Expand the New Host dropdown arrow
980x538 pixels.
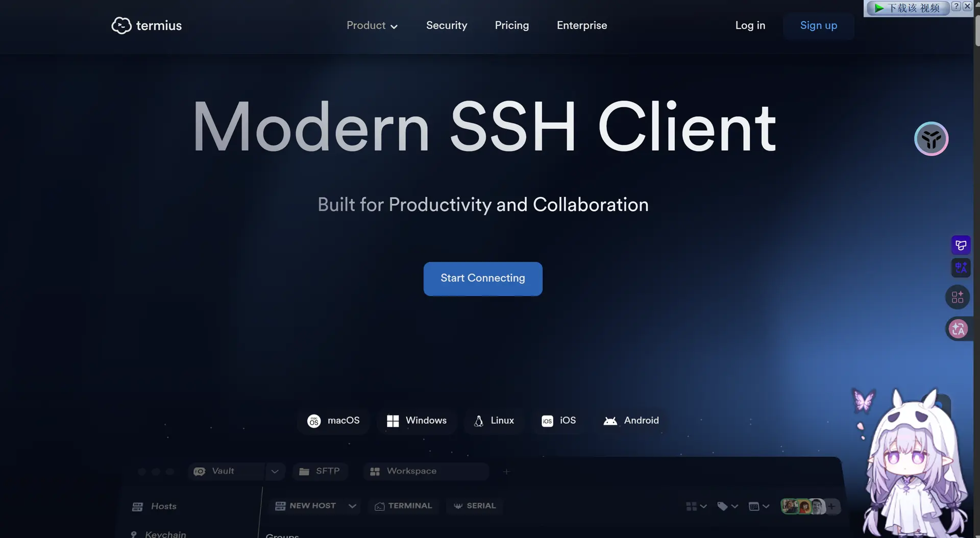coord(352,506)
